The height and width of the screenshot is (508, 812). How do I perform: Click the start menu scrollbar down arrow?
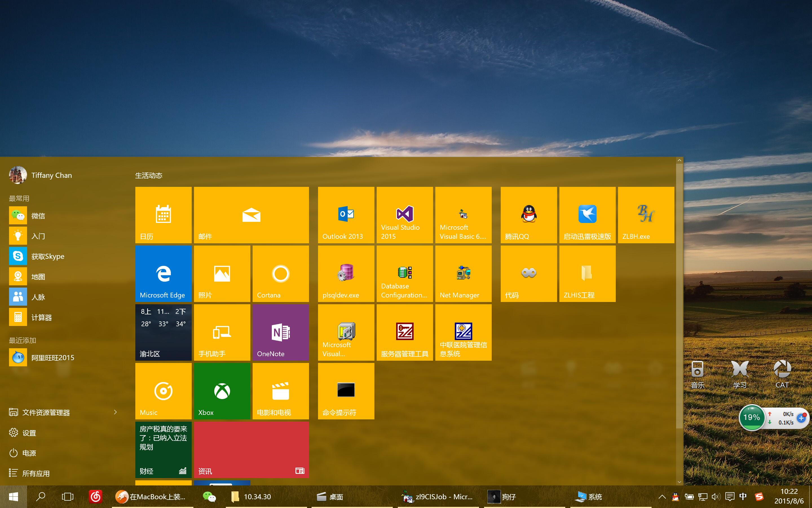point(679,482)
